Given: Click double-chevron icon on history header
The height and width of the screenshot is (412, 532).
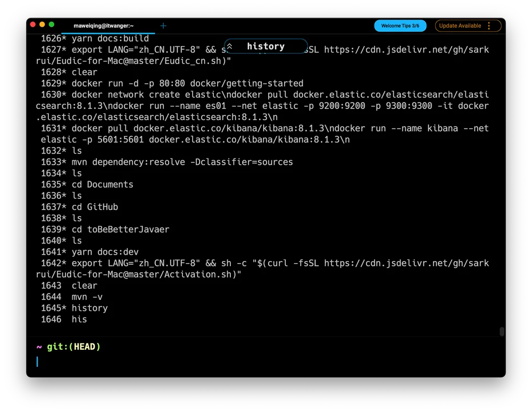Looking at the screenshot, I should point(230,46).
